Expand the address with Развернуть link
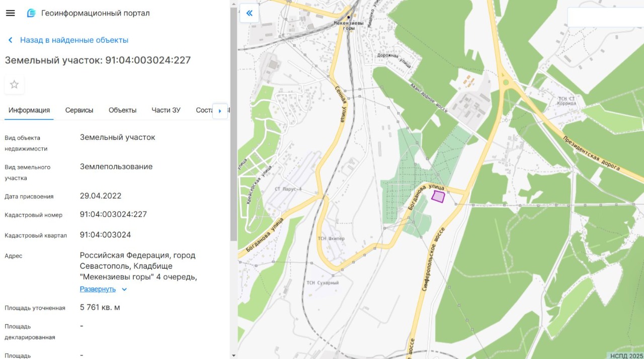This screenshot has width=644, height=359. click(98, 289)
